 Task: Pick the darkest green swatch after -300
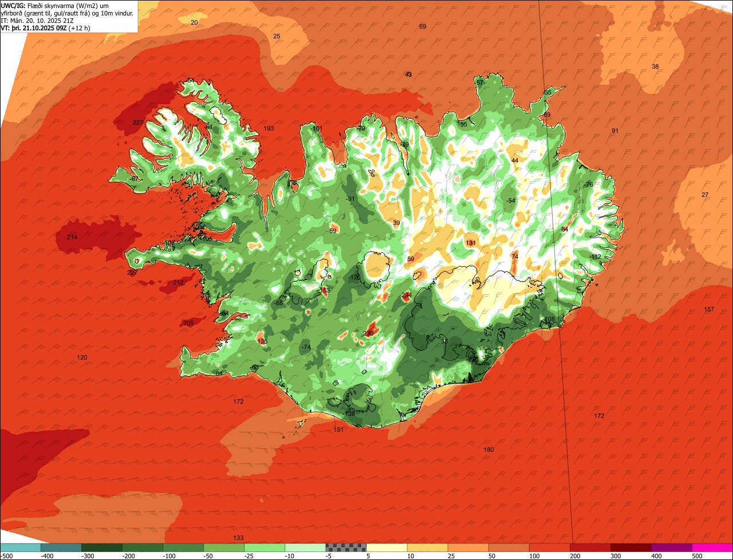coord(101,547)
